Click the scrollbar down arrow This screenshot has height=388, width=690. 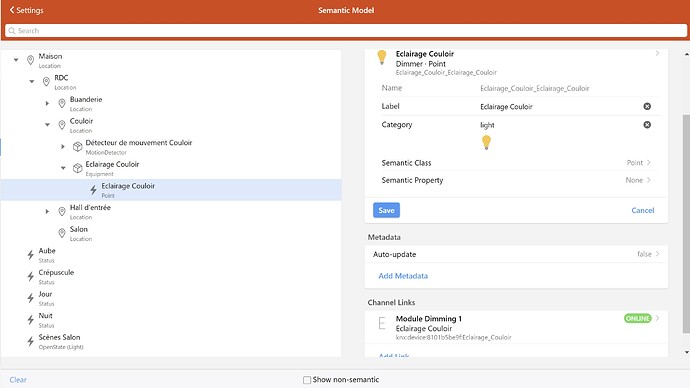(686, 352)
